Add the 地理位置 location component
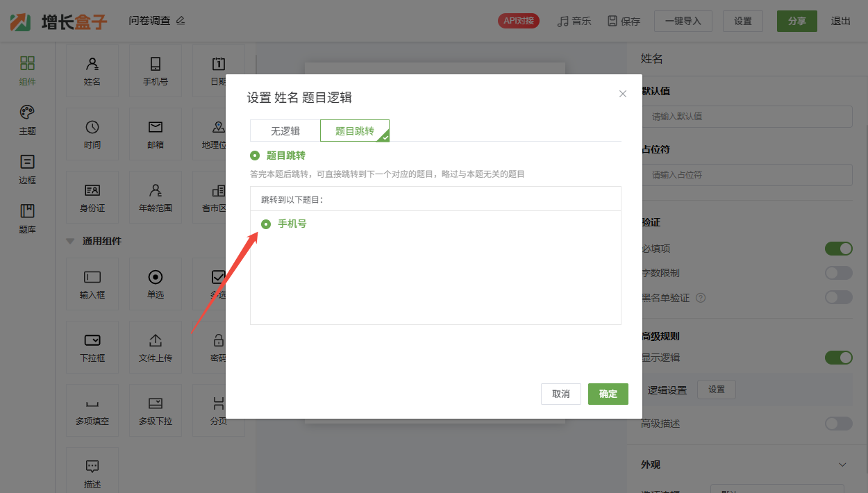The width and height of the screenshot is (868, 493). tap(210, 134)
